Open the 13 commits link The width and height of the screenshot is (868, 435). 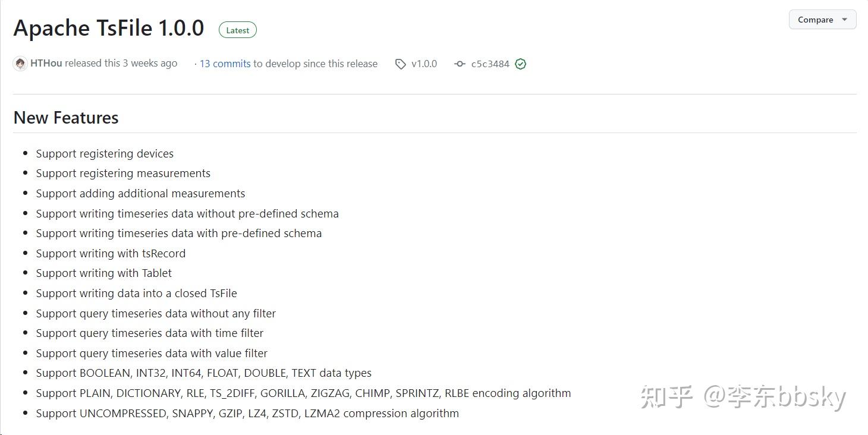tap(225, 64)
